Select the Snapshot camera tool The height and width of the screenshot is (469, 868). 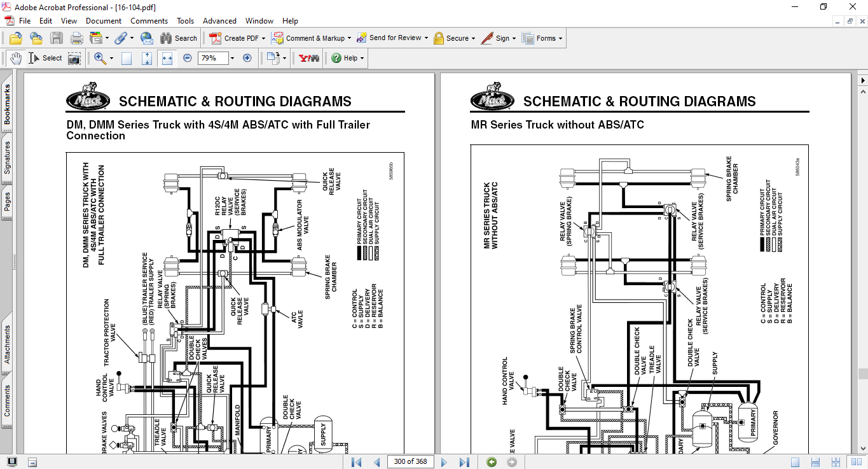[74, 58]
